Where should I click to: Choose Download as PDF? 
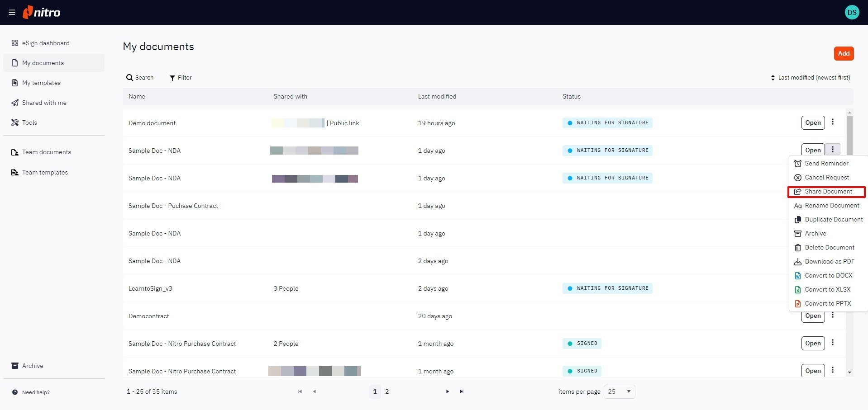pyautogui.click(x=829, y=262)
